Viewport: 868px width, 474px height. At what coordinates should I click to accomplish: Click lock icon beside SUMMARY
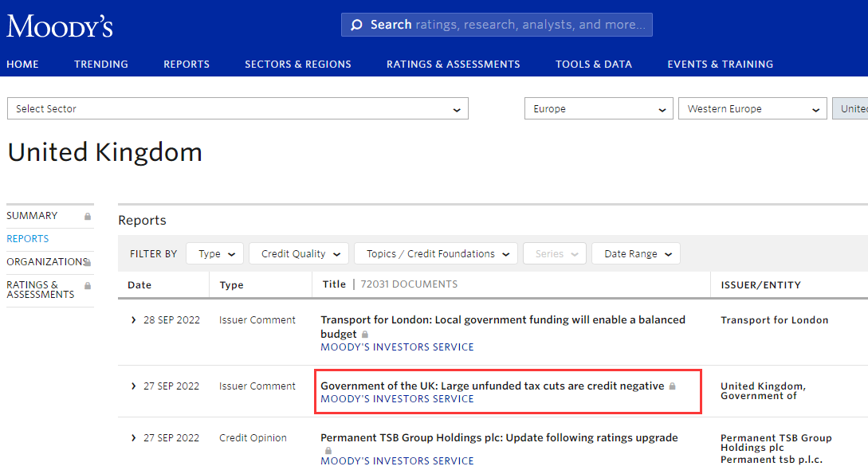point(88,216)
